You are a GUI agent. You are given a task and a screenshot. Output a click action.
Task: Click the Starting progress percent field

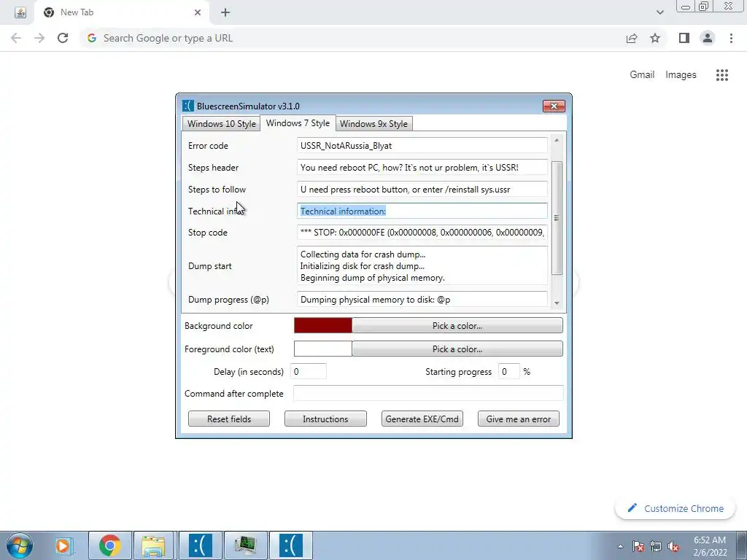508,371
